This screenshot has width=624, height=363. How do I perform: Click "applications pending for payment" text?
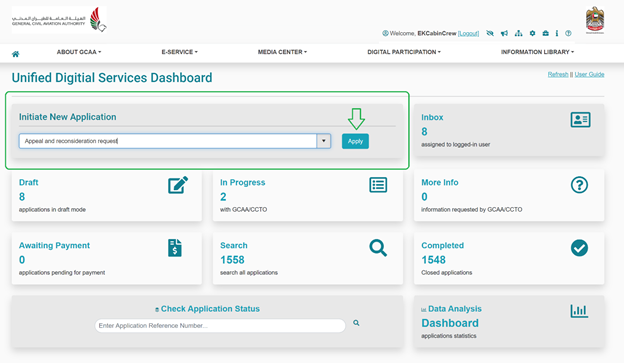tap(62, 273)
